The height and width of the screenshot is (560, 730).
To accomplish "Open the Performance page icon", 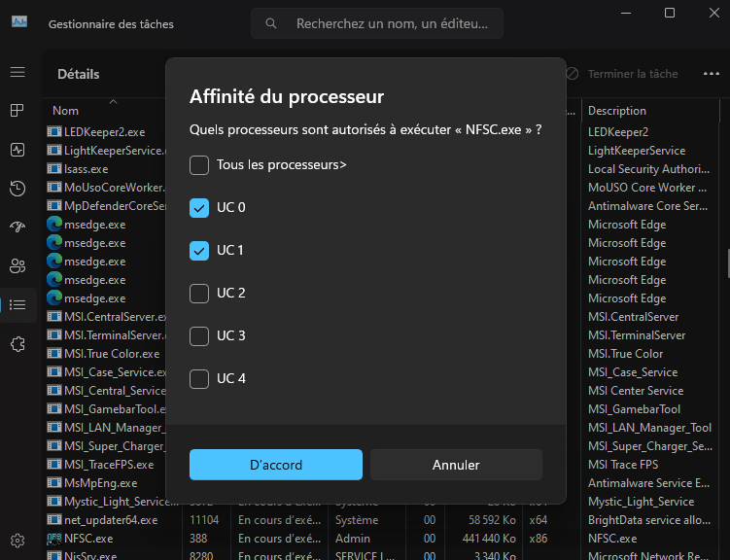I will 17,150.
